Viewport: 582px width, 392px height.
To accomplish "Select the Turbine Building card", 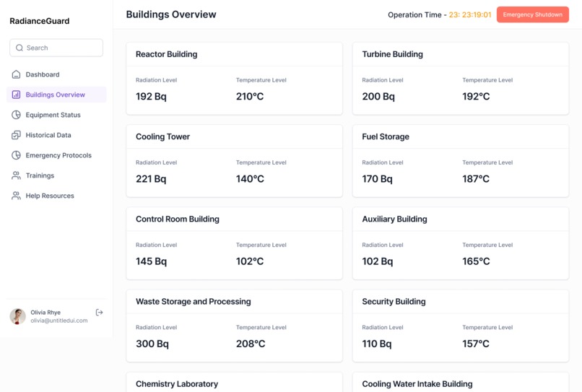I will [460, 78].
